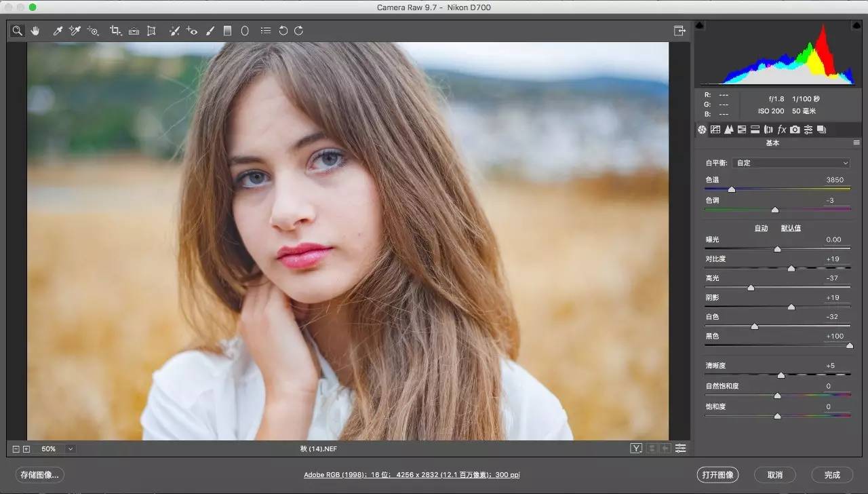The width and height of the screenshot is (868, 494).
Task: Select the White Balance eyedropper tool
Action: [58, 31]
